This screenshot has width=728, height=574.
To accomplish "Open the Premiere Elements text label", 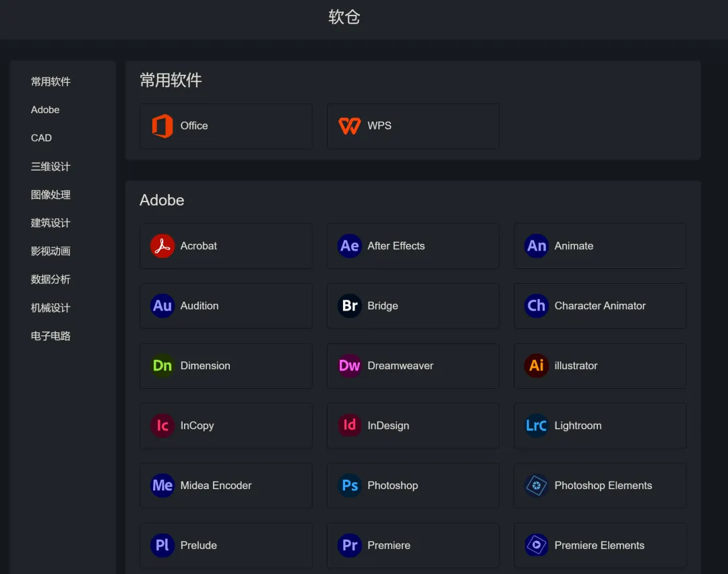I will (x=599, y=545).
